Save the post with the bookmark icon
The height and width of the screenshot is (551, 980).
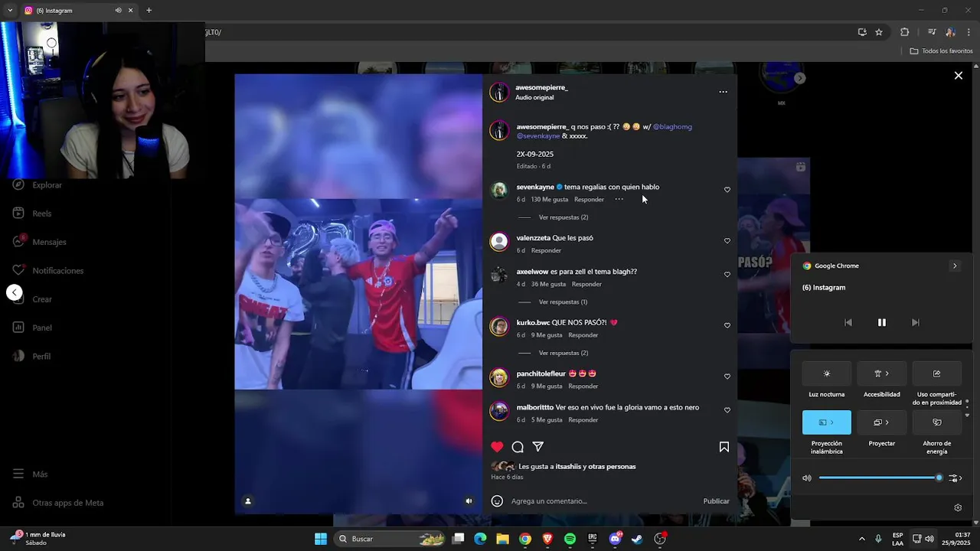tap(724, 447)
